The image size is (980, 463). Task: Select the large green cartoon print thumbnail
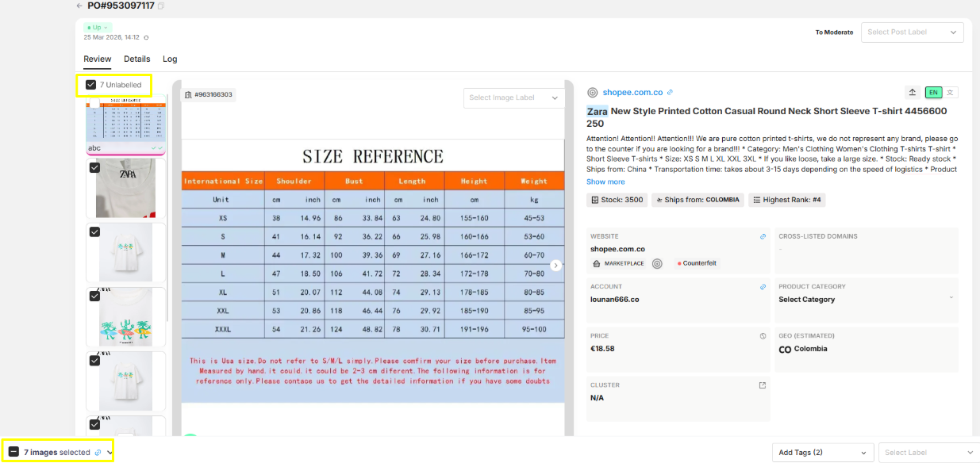point(126,317)
